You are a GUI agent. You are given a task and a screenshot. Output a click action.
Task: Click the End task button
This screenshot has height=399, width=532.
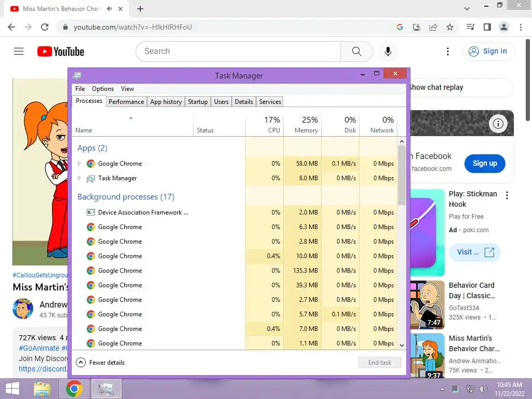point(380,362)
